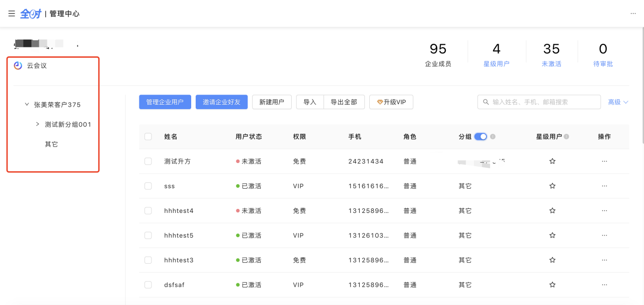644x305 pixels.
Task: Collapse the 张美荣客户375 tree node
Action: 27,105
